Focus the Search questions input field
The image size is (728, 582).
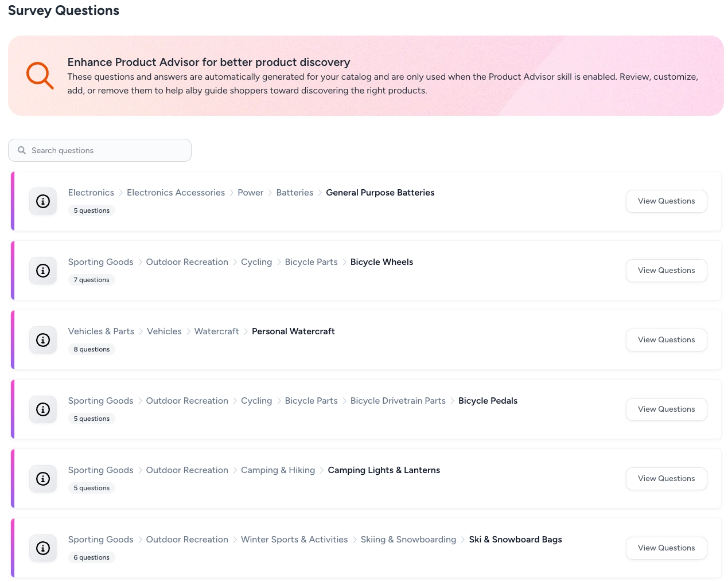click(x=109, y=150)
